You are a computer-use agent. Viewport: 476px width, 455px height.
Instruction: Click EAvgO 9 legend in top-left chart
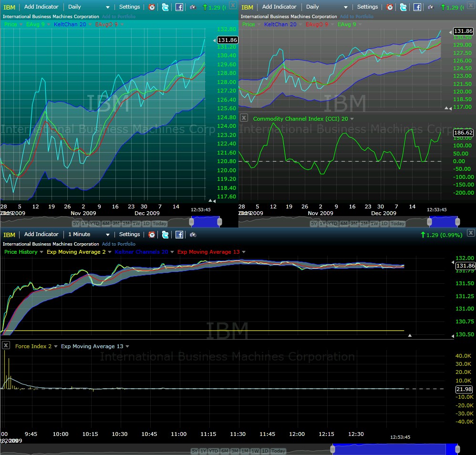coord(106,24)
